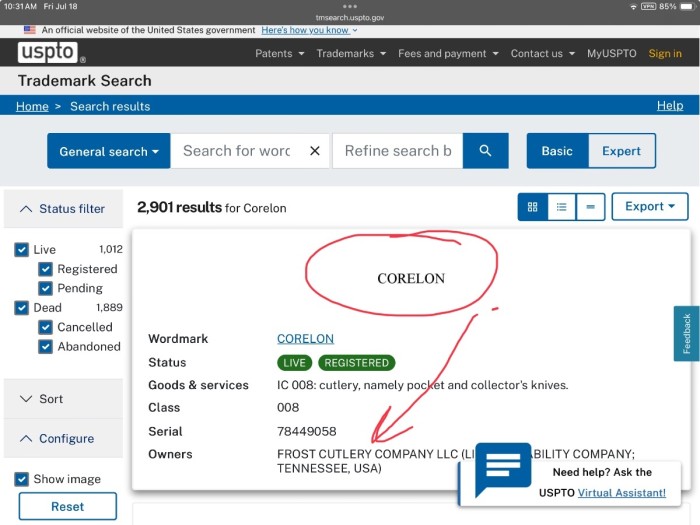Screen dimensions: 700x525
Task: Tap the Wi-Fi status icon
Action: tap(633, 7)
